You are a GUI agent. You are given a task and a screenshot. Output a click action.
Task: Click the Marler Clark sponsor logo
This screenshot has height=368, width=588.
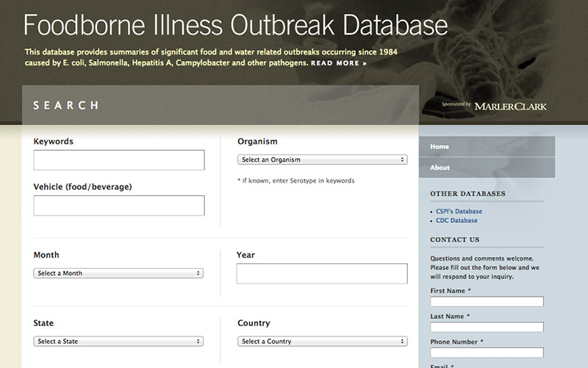click(x=510, y=106)
